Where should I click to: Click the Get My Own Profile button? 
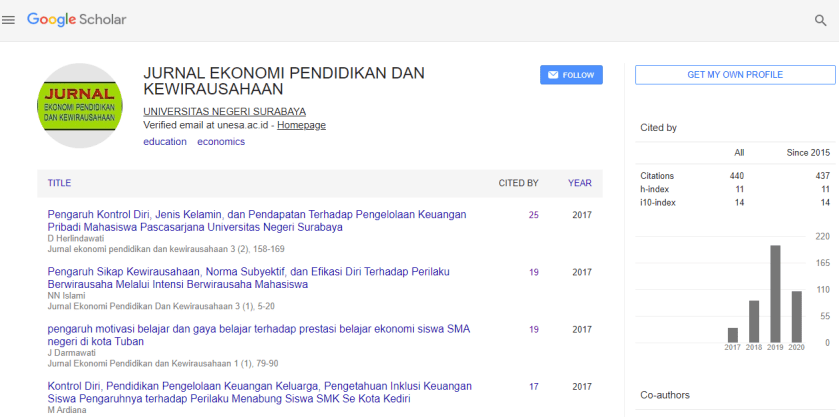[x=735, y=75]
